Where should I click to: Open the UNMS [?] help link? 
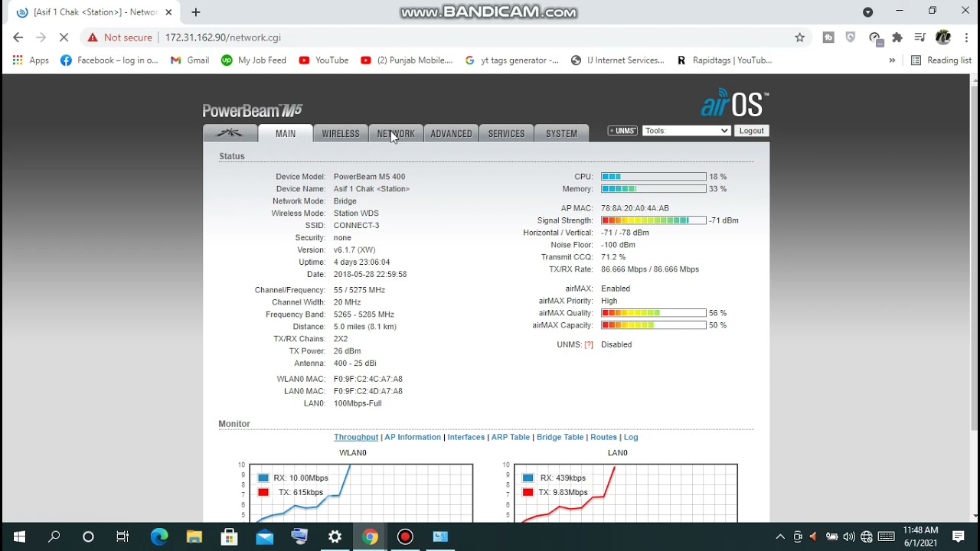(589, 344)
